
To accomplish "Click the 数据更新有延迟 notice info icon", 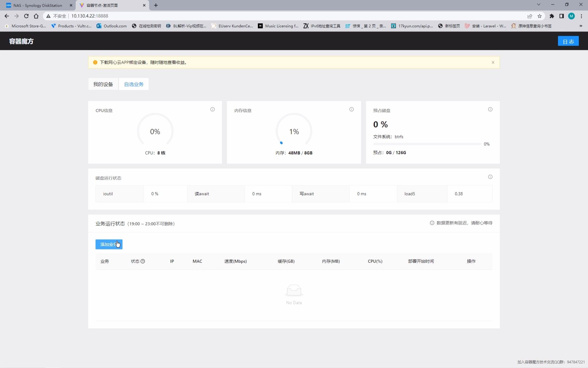I will (x=432, y=223).
